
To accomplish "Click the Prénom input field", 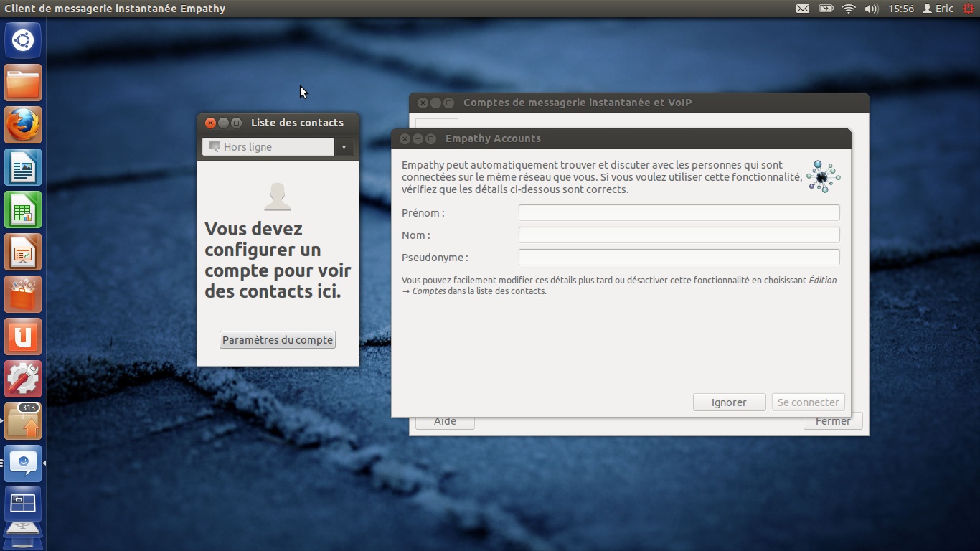I will [679, 212].
